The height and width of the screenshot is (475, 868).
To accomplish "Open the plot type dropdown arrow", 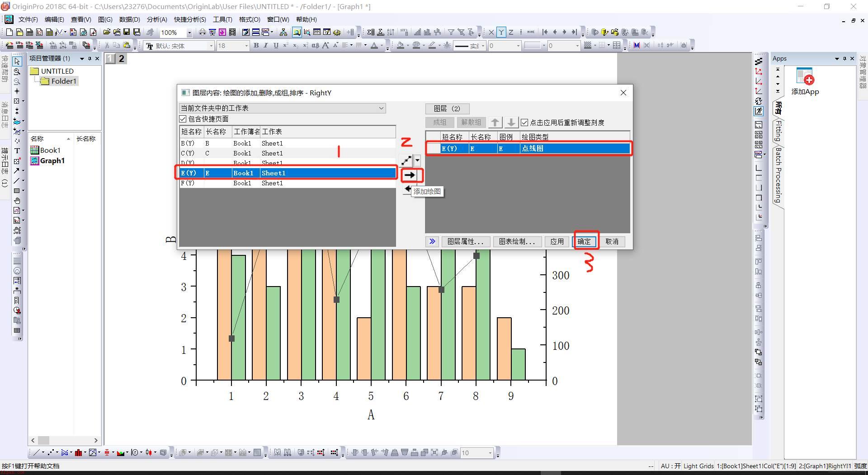I will [417, 160].
